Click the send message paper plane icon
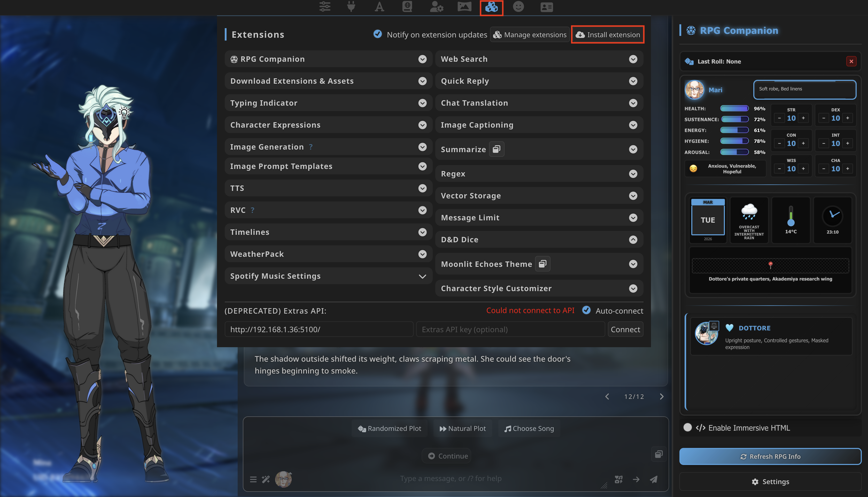 (653, 479)
